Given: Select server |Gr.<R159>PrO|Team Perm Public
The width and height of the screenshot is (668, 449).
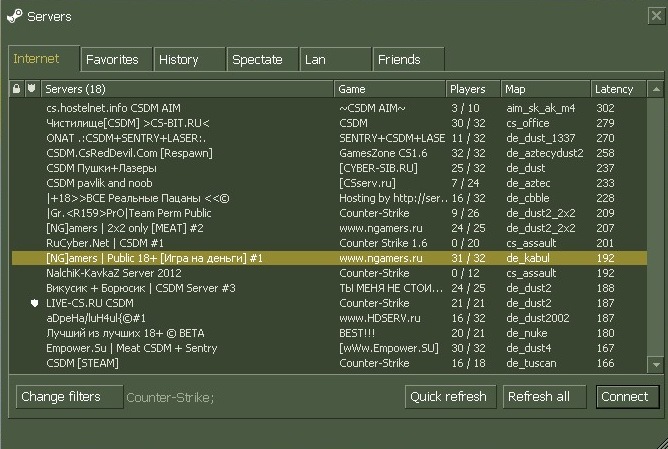Looking at the screenshot, I should [x=329, y=213].
